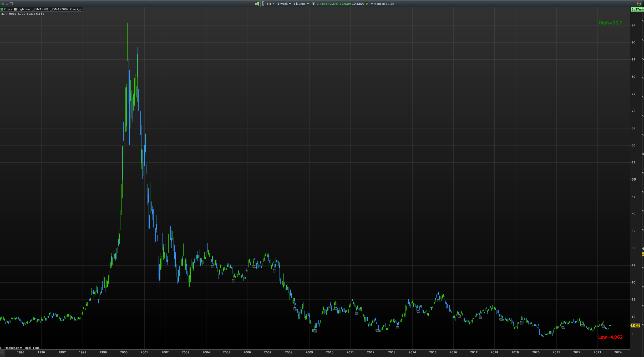Screen dimensions: 644x357
Task: Open the 1 week timeframe dropdown
Action: pos(284,4)
